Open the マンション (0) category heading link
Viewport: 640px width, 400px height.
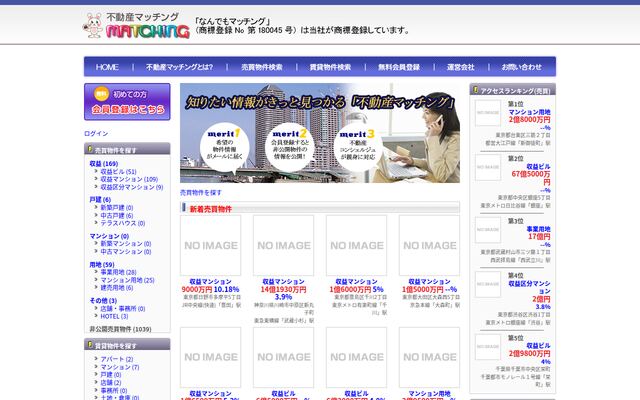[x=109, y=236]
